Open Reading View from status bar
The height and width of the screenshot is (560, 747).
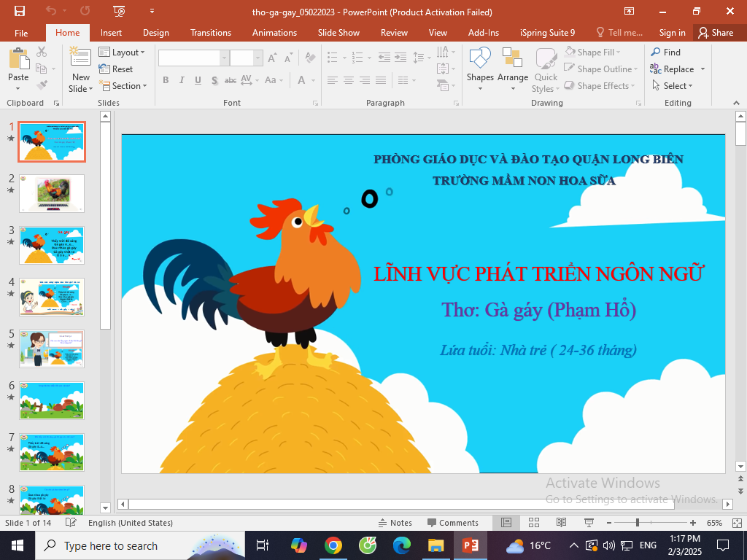561,523
